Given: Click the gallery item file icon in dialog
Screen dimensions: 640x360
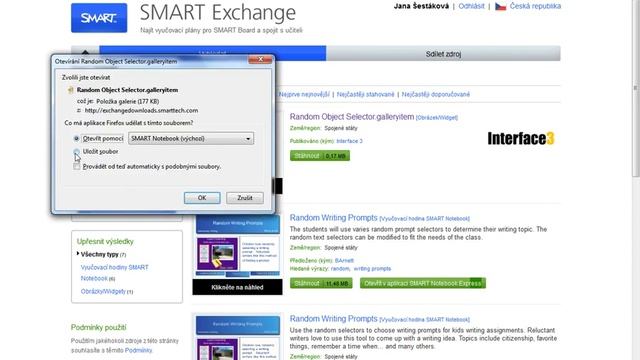Looking at the screenshot, I should coord(71,90).
